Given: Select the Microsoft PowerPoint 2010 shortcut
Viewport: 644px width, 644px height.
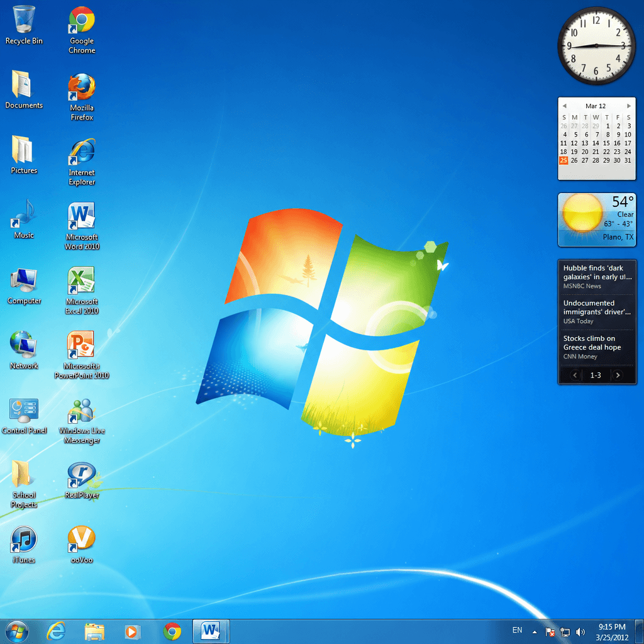Looking at the screenshot, I should [x=82, y=355].
